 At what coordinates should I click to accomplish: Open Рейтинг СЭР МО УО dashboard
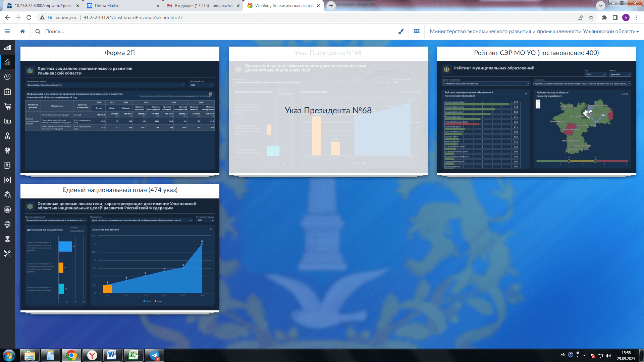536,111
